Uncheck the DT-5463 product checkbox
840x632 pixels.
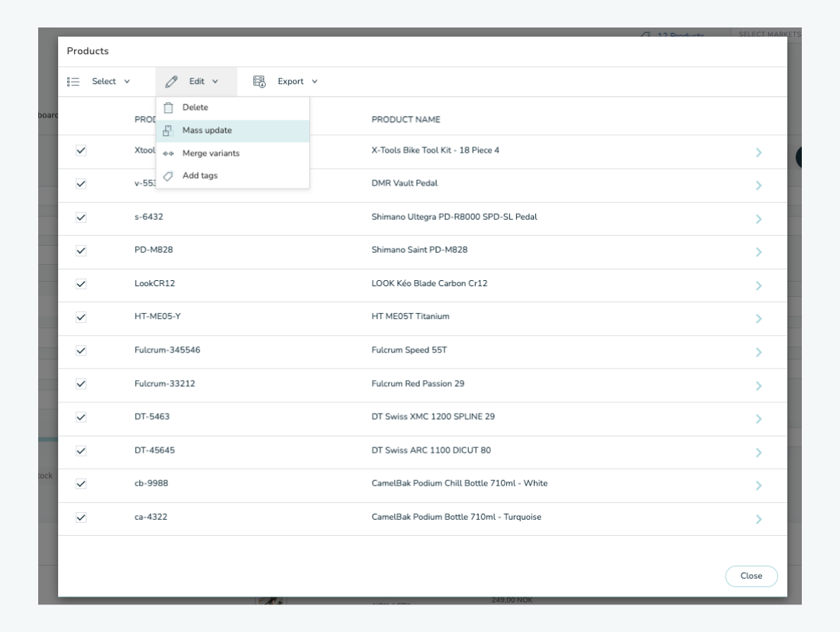[x=81, y=418]
